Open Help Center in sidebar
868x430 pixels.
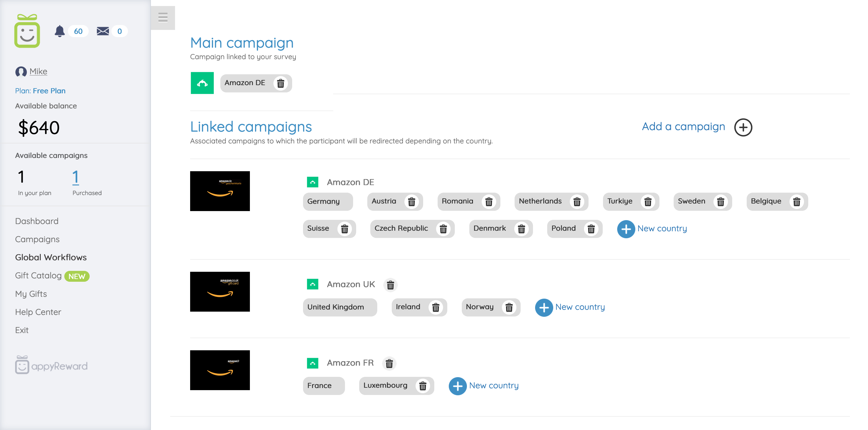point(38,312)
